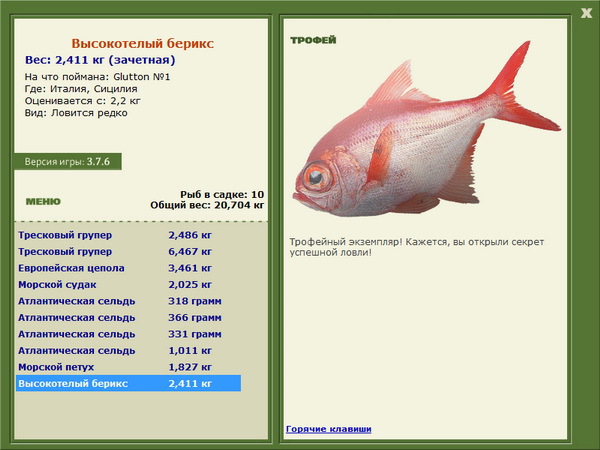Click the Вес: 2,411 кг weight line
The width and height of the screenshot is (600, 450).
tap(100, 60)
